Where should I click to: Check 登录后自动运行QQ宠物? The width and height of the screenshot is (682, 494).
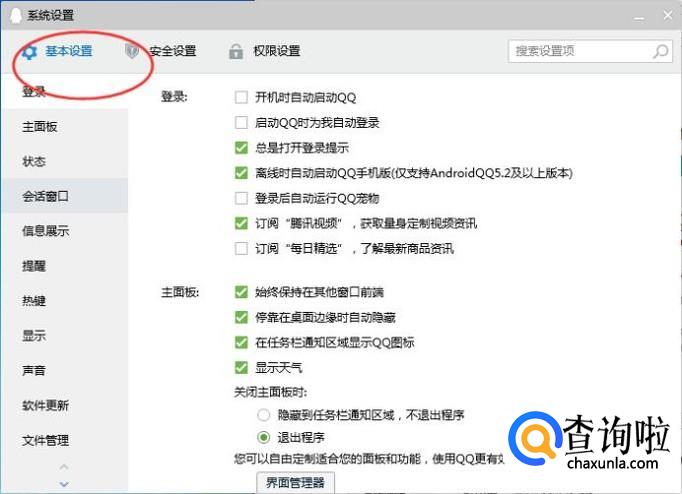[241, 198]
